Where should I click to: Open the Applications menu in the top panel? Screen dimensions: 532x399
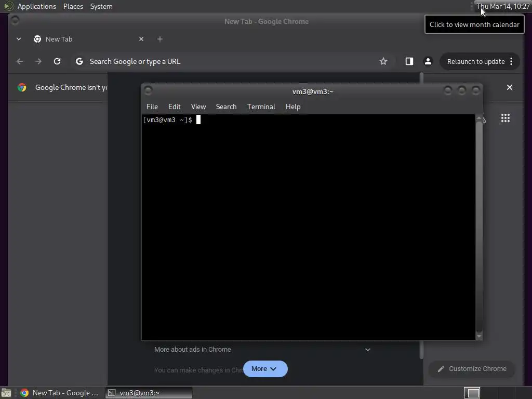pos(37,6)
